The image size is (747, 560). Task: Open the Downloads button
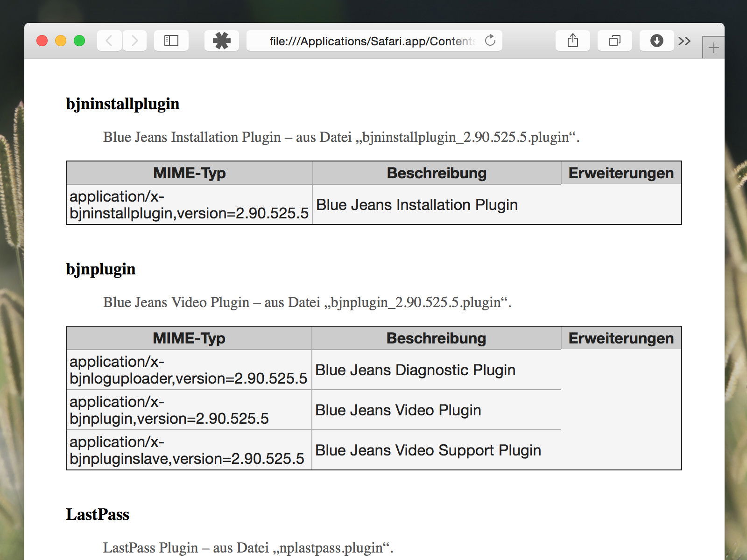[x=656, y=41]
